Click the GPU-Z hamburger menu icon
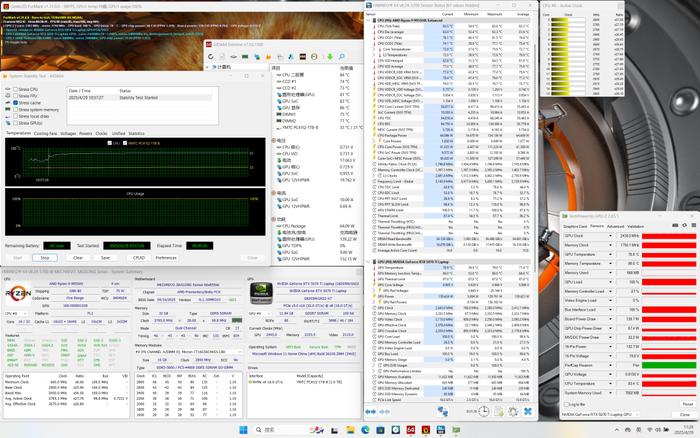 (x=693, y=225)
